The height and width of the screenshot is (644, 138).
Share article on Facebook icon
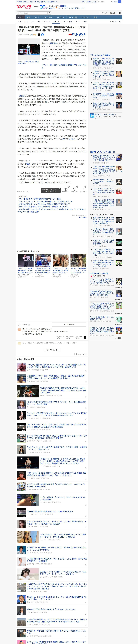(42, 35)
